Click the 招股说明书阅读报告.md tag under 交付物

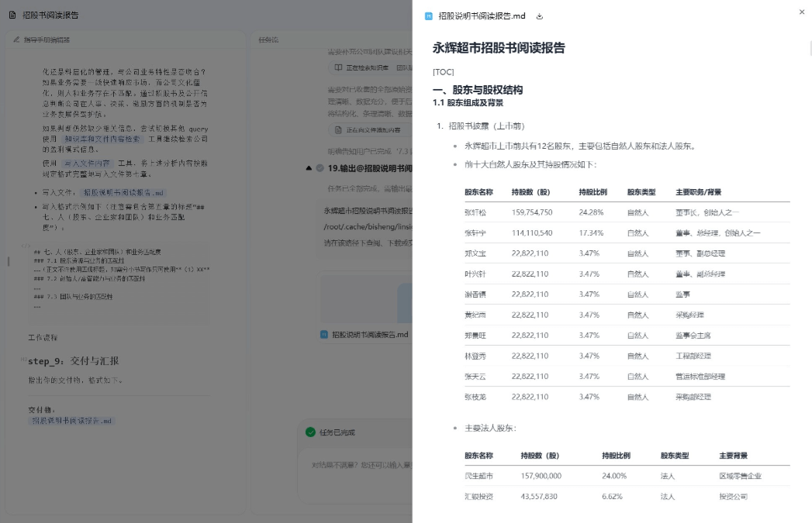click(72, 421)
